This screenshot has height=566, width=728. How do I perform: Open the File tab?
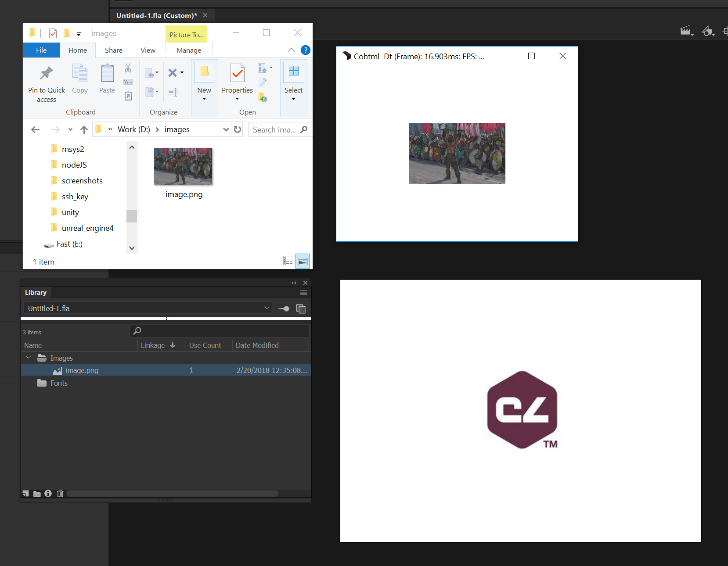tap(41, 50)
